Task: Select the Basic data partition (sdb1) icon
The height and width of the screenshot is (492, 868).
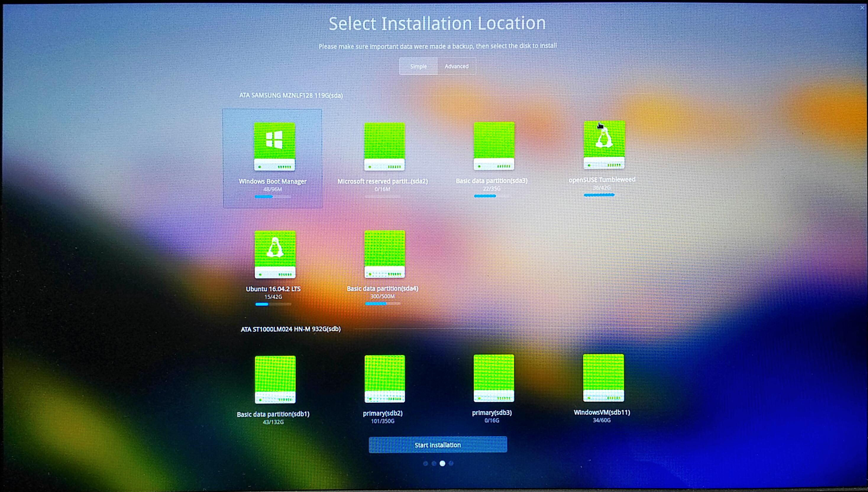Action: click(275, 380)
